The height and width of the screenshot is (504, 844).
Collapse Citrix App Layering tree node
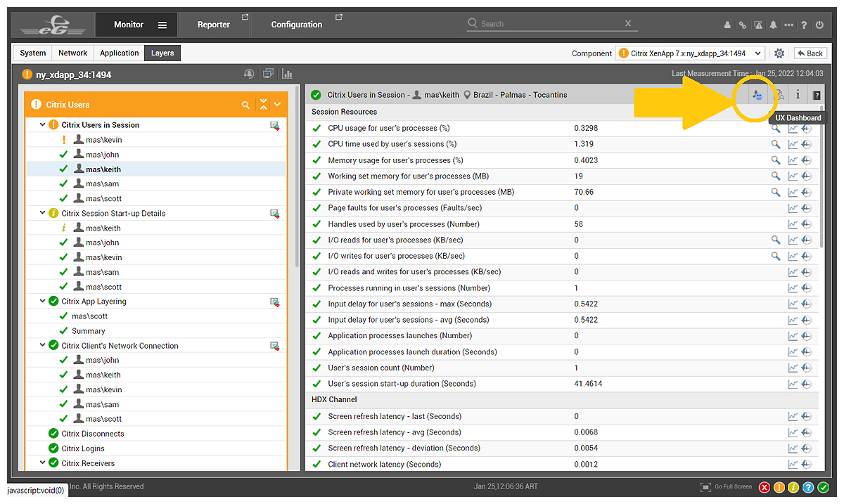(x=43, y=302)
